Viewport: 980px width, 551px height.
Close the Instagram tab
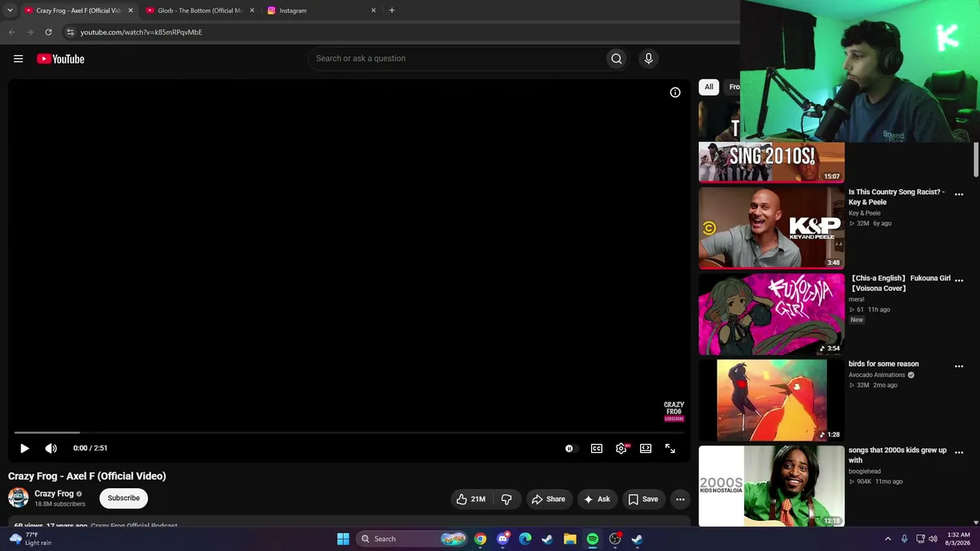pos(374,11)
